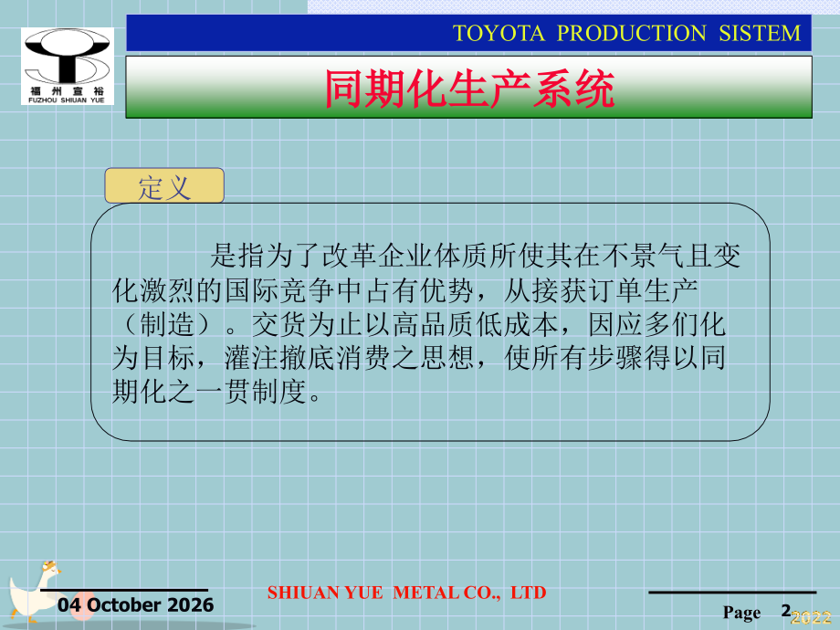
Task: Click the Fuzhou Shiuan Yue company logo
Action: 68,66
